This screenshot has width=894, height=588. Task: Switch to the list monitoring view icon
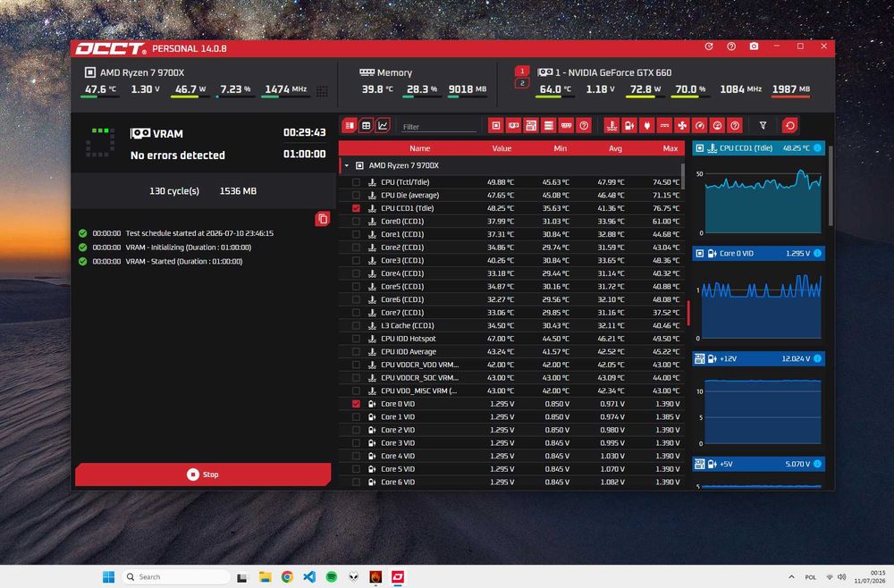pyautogui.click(x=350, y=125)
